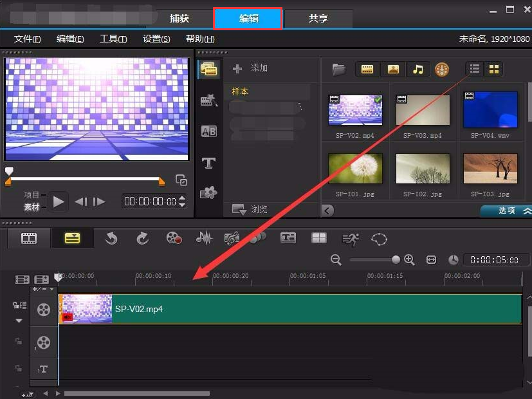Select the SP-I02.jpg thumbnail
532x399 pixels.
point(423,168)
